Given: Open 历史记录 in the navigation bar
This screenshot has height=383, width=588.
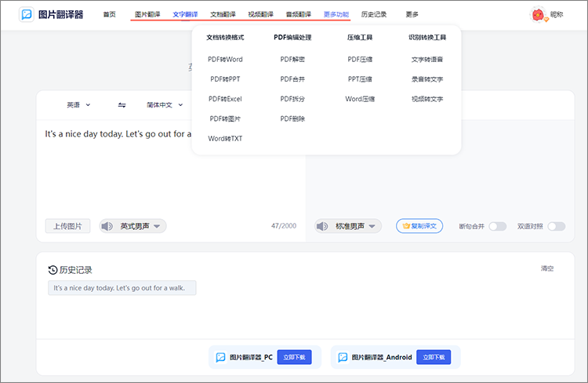Looking at the screenshot, I should click(x=374, y=15).
